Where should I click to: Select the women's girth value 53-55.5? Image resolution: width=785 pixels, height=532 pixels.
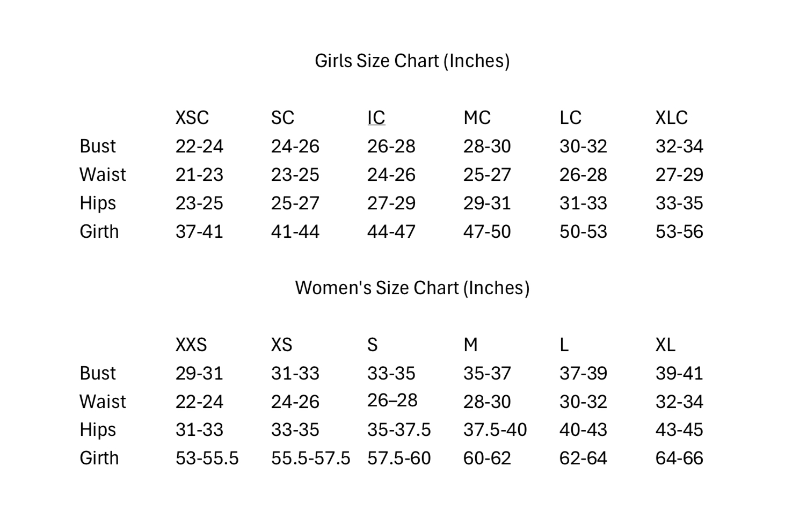tap(207, 458)
